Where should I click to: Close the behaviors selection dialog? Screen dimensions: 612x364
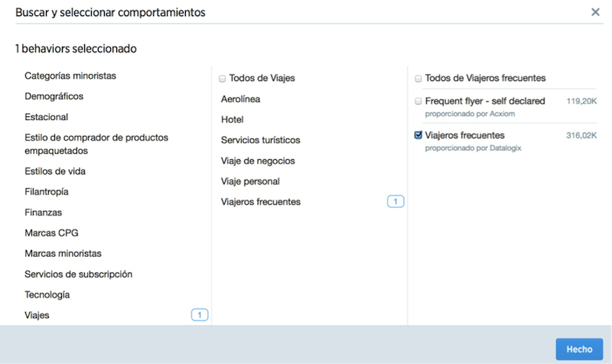595,12
